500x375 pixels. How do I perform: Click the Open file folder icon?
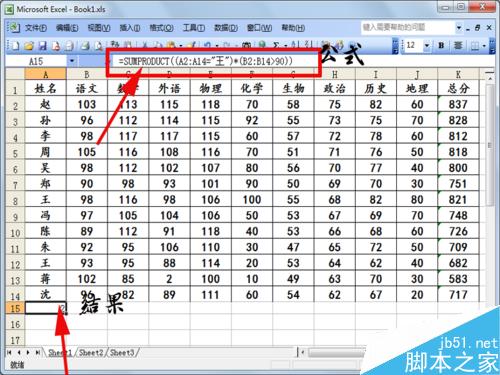pos(29,46)
